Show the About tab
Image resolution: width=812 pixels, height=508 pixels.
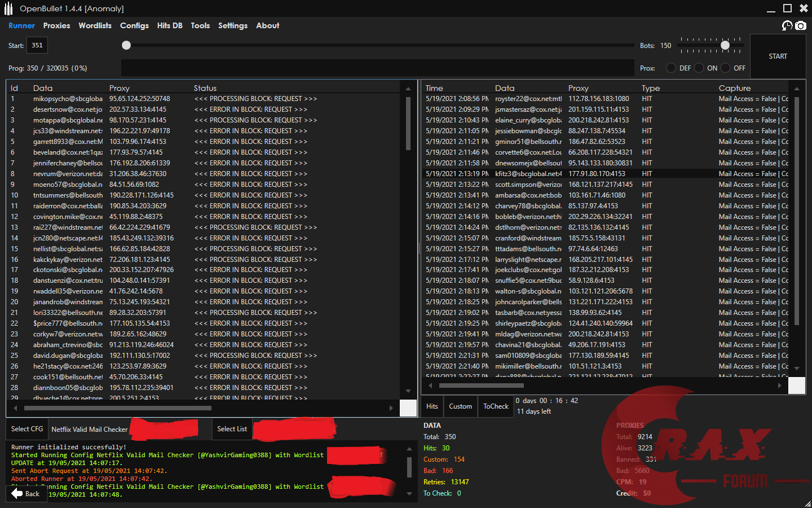[x=267, y=25]
